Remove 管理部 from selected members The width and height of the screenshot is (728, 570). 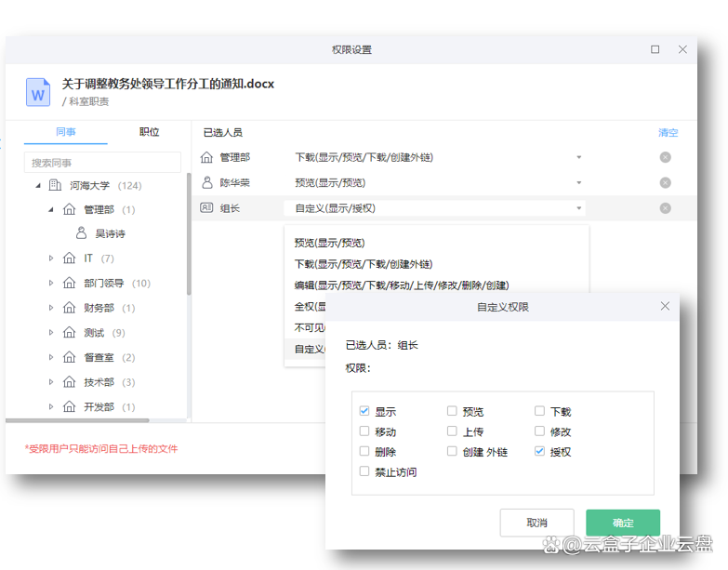pos(665,157)
